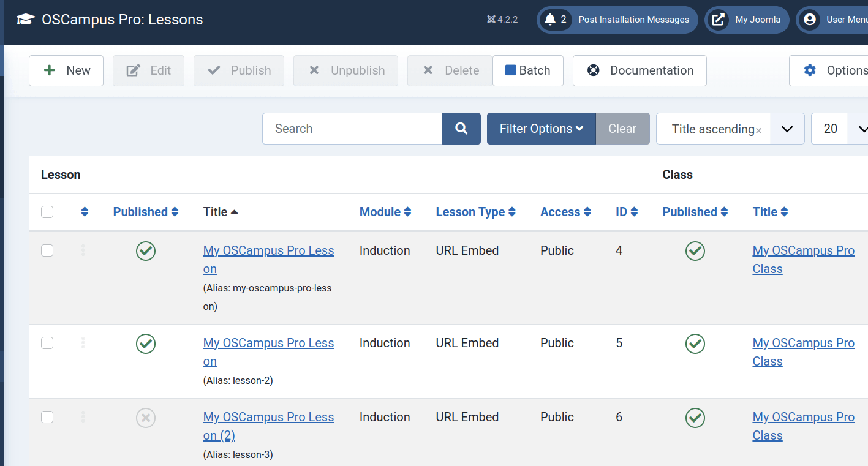Sort by the ID column header
The image size is (868, 466).
627,212
